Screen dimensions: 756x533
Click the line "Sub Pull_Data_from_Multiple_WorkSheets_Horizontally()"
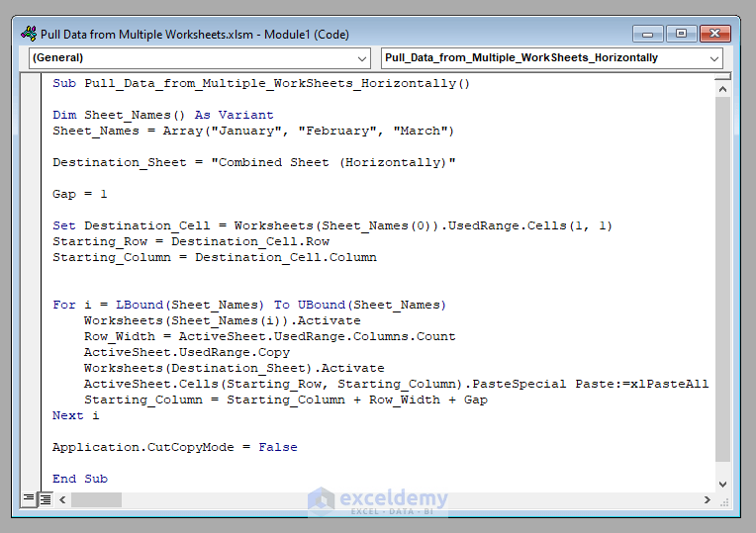click(x=261, y=83)
